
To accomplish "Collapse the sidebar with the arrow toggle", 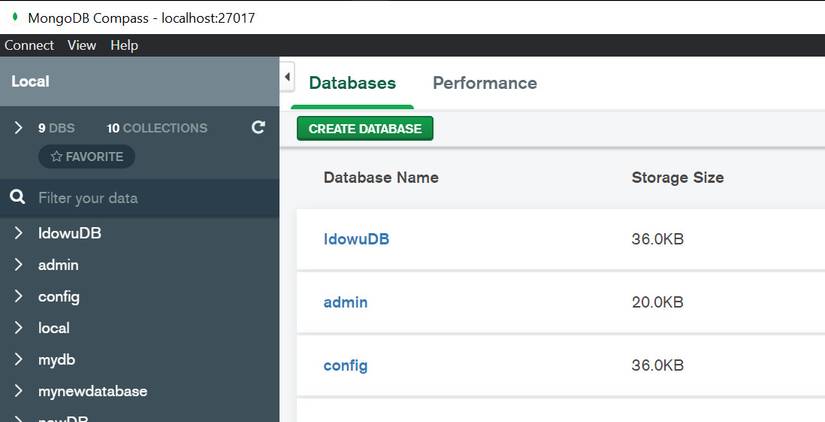I will (288, 76).
